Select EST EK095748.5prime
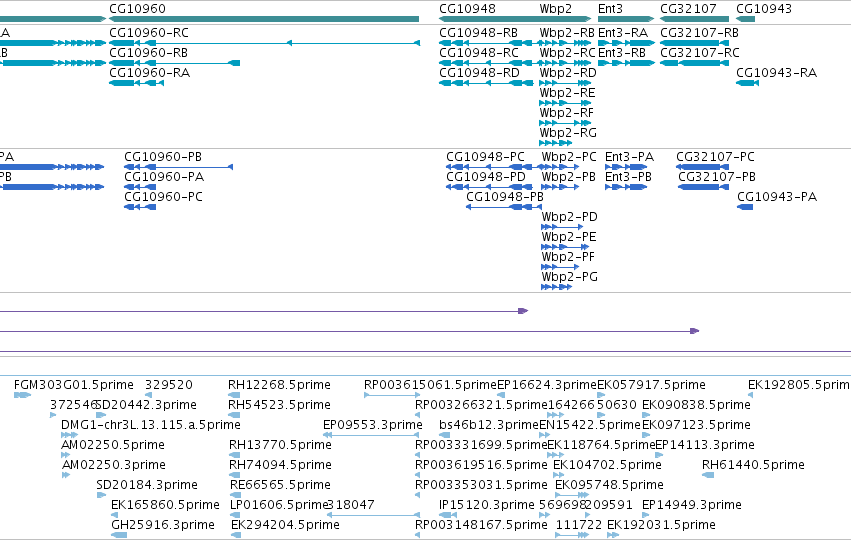The image size is (851, 540). 572,495
